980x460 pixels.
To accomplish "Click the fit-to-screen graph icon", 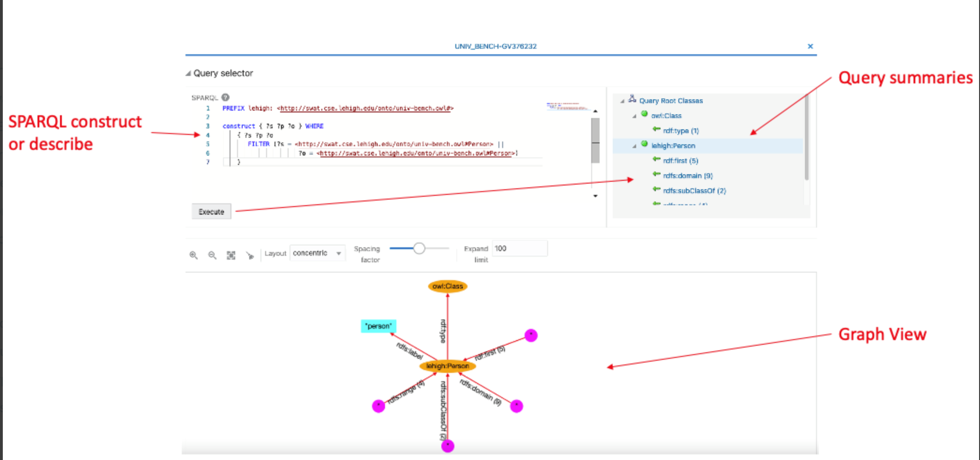I will point(231,255).
